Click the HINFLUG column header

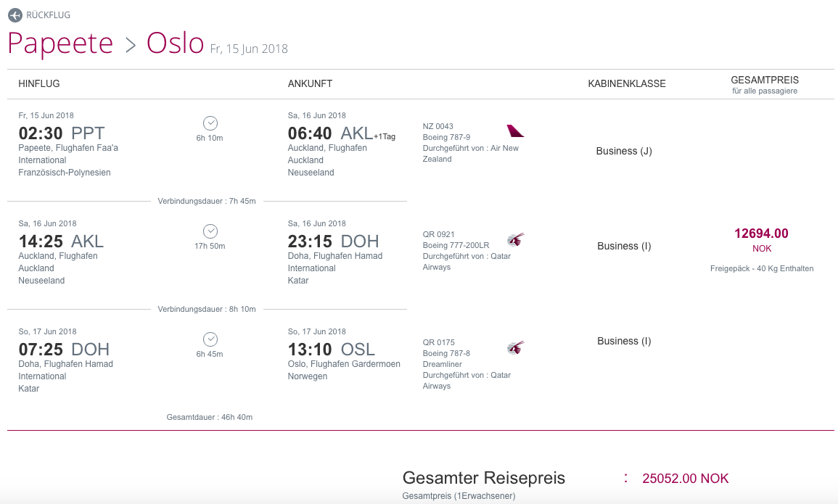[x=39, y=83]
